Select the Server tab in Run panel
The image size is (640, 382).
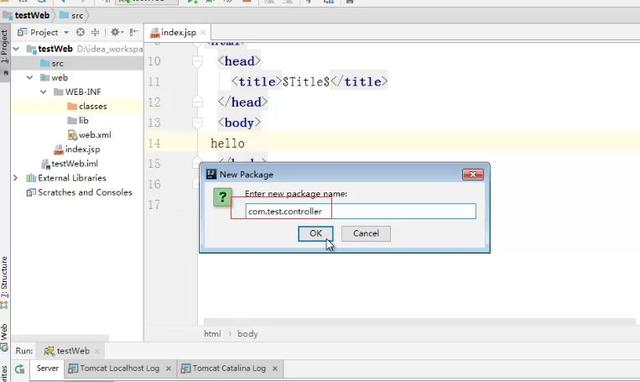(47, 368)
